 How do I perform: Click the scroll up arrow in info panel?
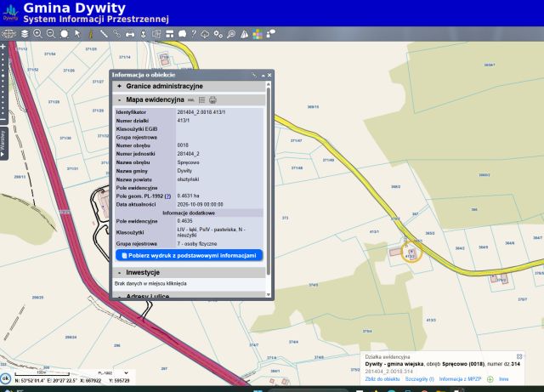[x=269, y=84]
